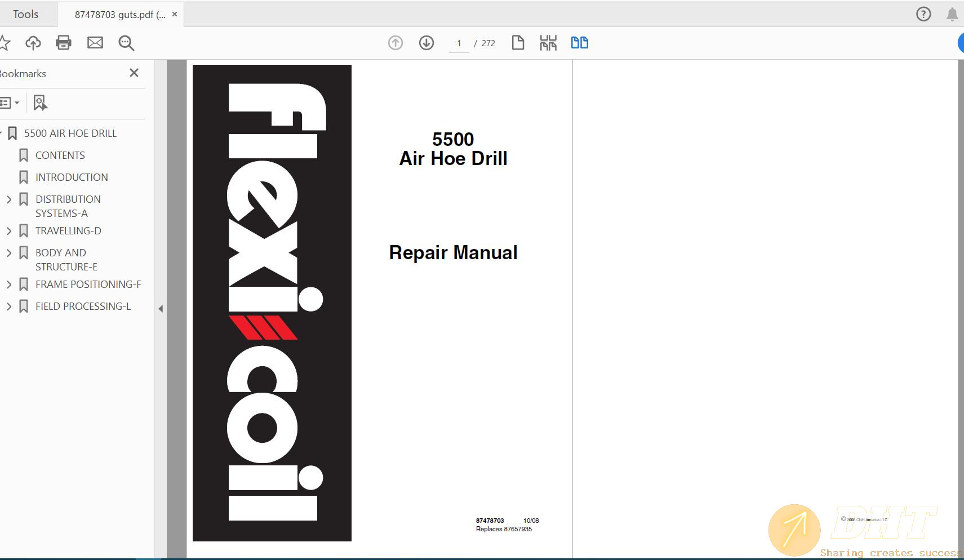The width and height of the screenshot is (964, 560).
Task: Expand the TRAVELLING-D bookmark
Action: coord(9,231)
